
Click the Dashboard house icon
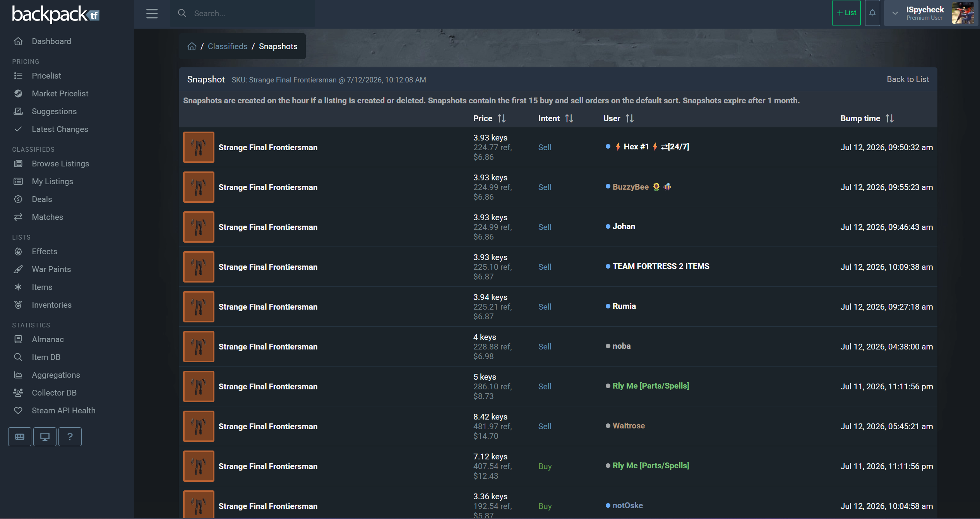[18, 41]
